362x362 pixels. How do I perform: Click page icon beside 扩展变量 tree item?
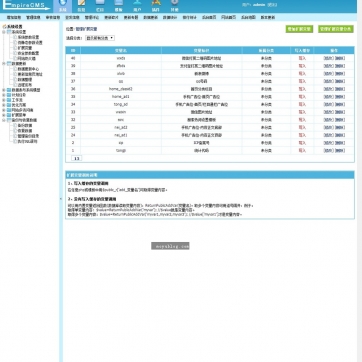[15, 48]
